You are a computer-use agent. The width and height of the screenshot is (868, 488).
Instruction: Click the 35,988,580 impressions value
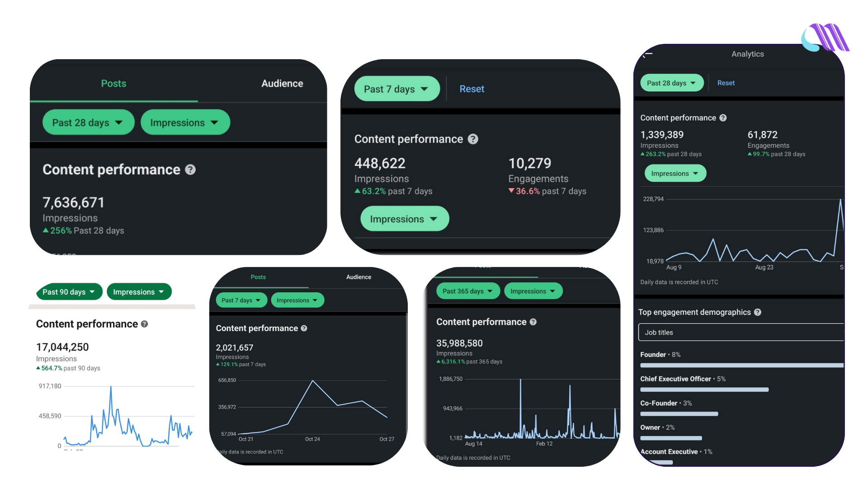click(x=459, y=343)
